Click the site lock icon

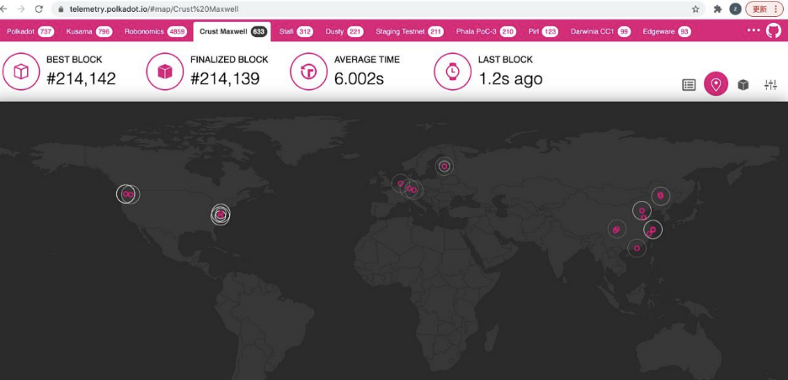click(61, 9)
